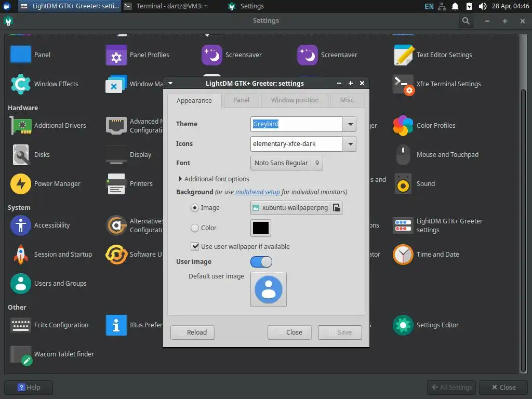Image resolution: width=532 pixels, height=399 pixels.
Task: Switch to the Appearance tab
Action: tap(194, 100)
